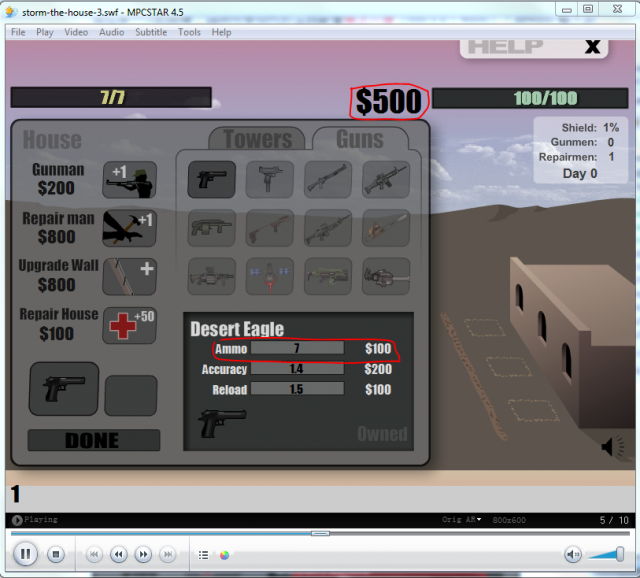
Task: Open the Play menu
Action: coord(44,32)
